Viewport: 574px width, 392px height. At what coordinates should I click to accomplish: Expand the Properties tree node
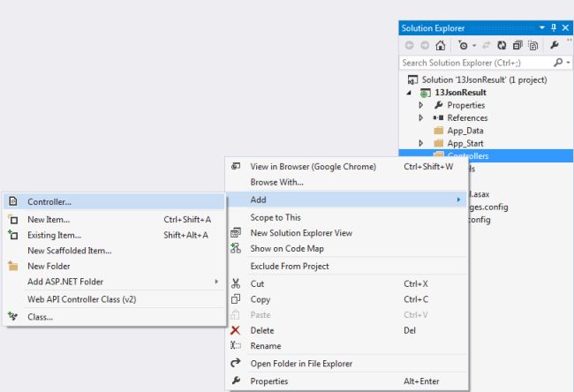click(421, 105)
